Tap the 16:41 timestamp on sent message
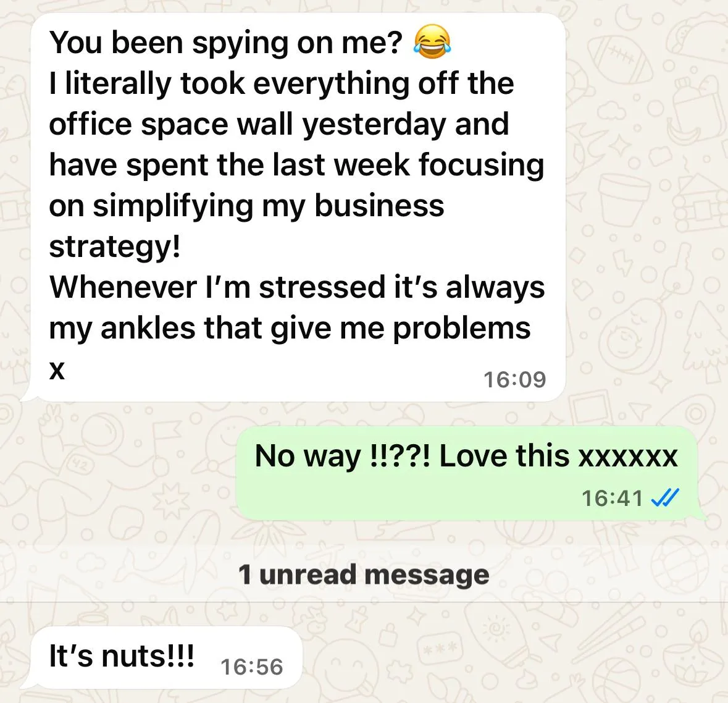This screenshot has height=703, width=728. coord(612,498)
